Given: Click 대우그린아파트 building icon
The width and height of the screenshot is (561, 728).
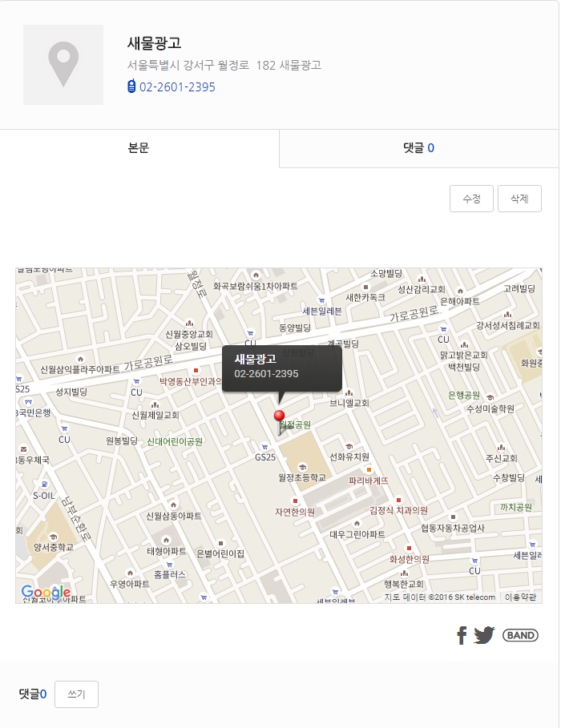Looking at the screenshot, I should pyautogui.click(x=357, y=523).
